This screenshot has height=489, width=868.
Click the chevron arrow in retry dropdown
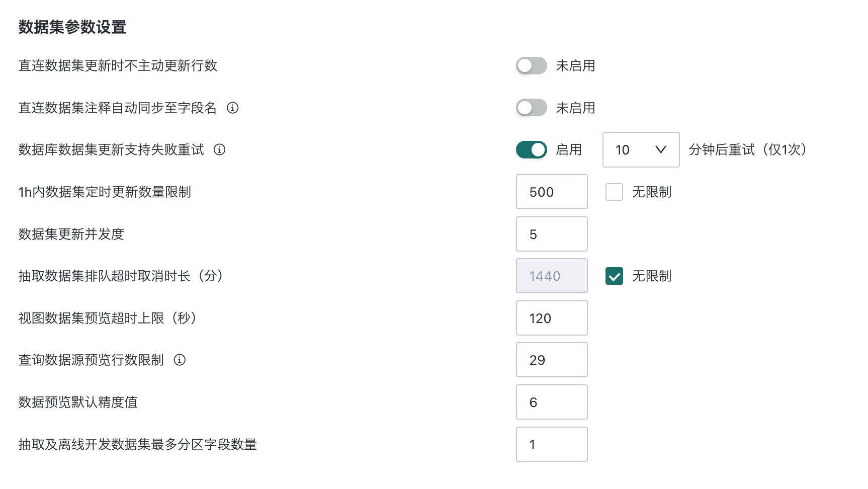661,149
